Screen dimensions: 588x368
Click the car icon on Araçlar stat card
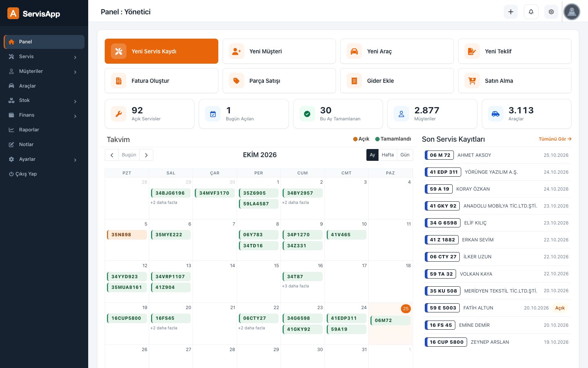click(496, 114)
